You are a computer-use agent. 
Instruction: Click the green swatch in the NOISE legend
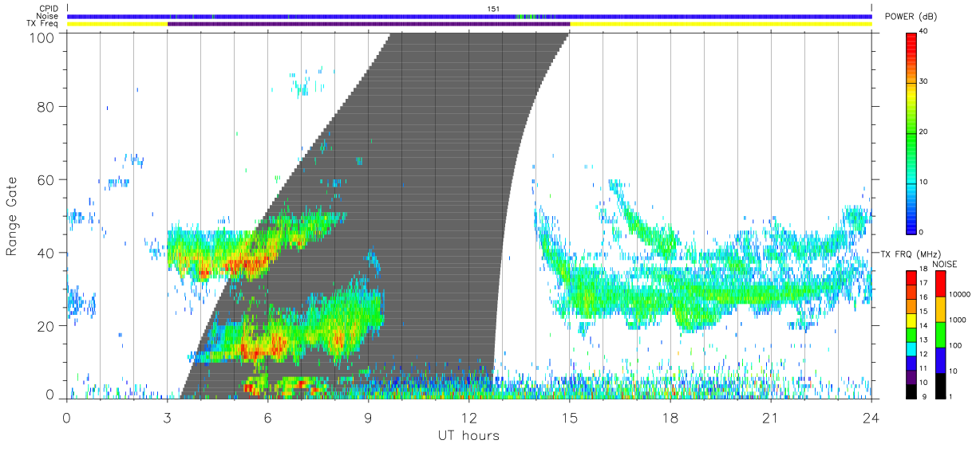tap(940, 334)
